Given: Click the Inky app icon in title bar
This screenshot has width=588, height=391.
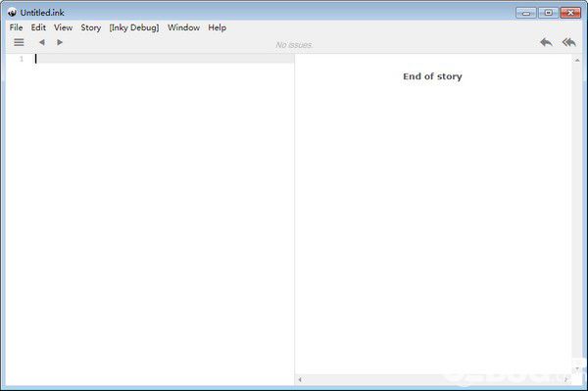Looking at the screenshot, I should pos(12,13).
